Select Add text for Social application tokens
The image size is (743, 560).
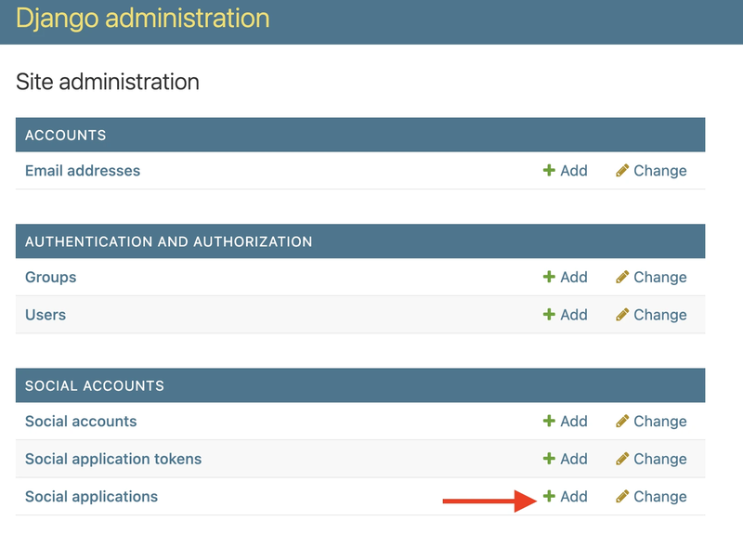coord(574,459)
